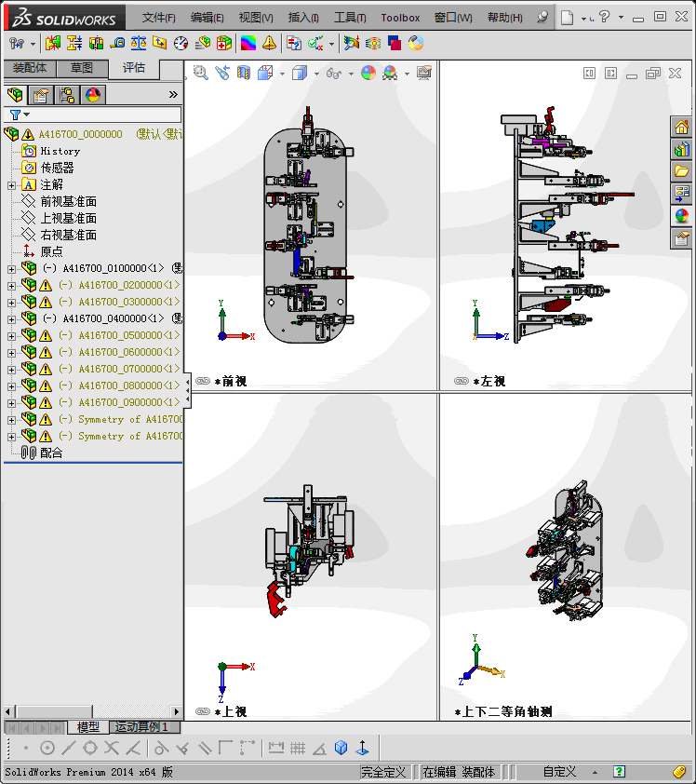
Task: Open the Sensor gauge icon
Action: coord(181,44)
